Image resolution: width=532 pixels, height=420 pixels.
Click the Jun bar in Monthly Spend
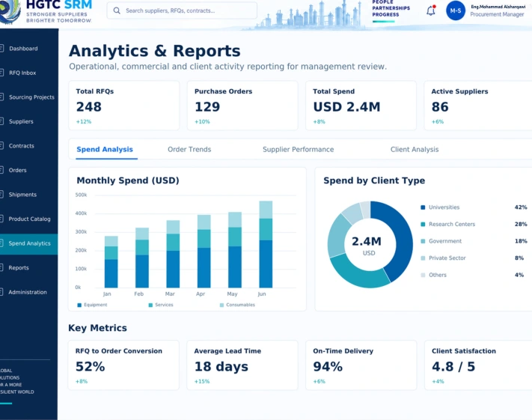pyautogui.click(x=266, y=245)
